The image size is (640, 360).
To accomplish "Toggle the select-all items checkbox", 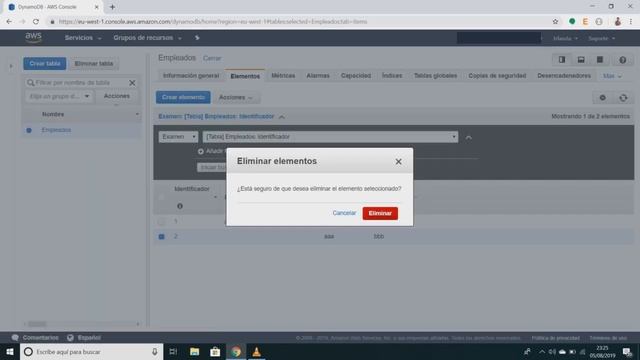I will tap(162, 197).
